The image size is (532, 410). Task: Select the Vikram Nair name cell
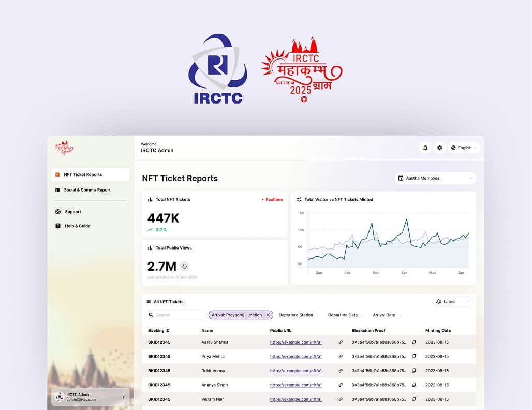coord(212,399)
